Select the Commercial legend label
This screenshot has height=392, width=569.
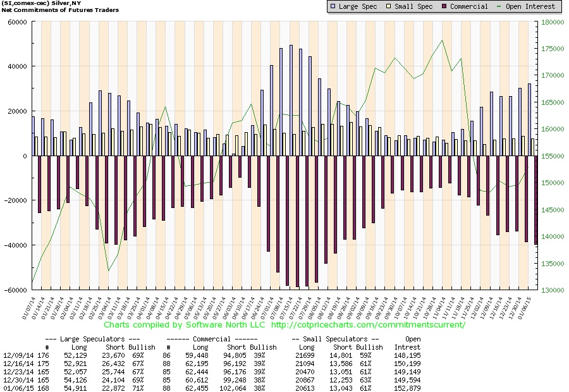point(469,6)
